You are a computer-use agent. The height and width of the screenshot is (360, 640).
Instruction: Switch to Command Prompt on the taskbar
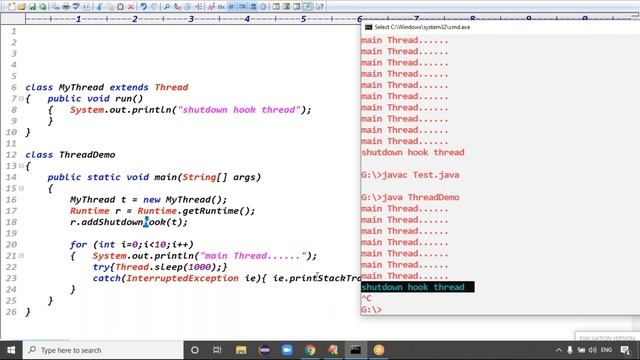356,350
